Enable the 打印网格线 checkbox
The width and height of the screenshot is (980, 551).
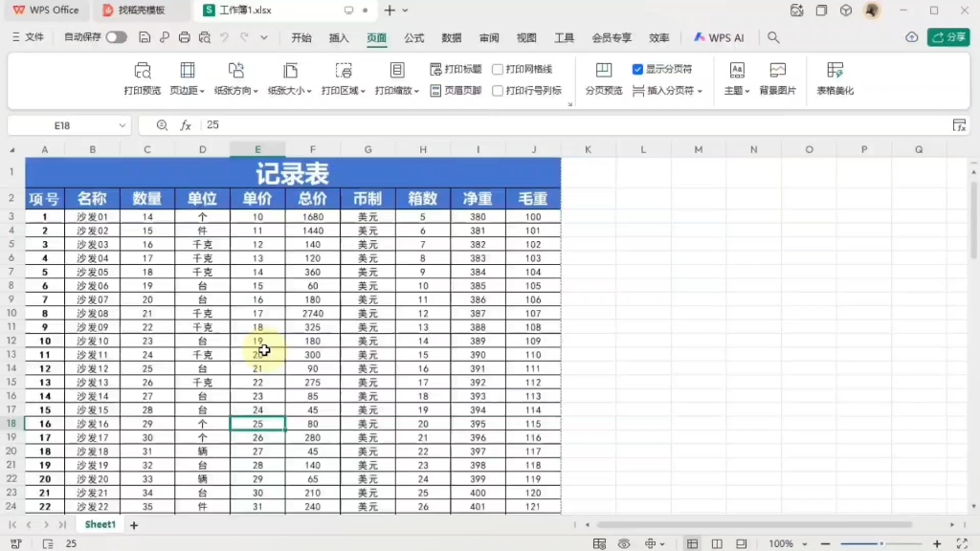(499, 68)
